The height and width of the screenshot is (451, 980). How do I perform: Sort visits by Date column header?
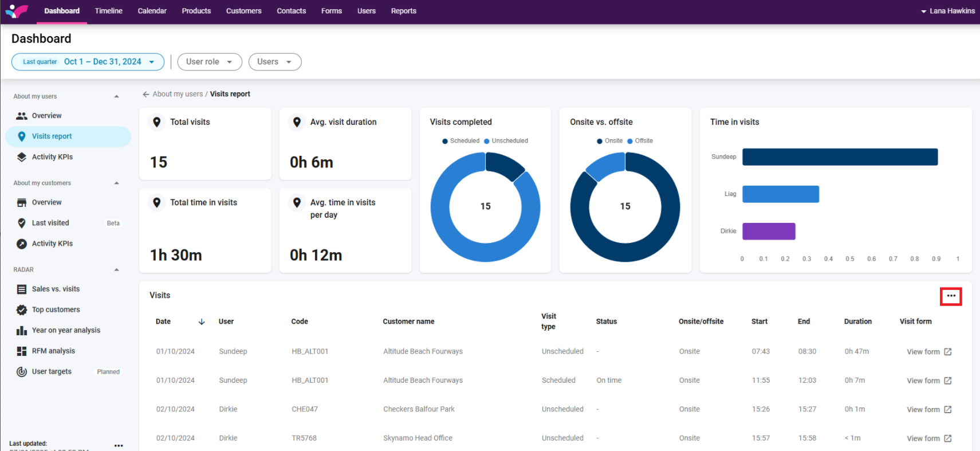coord(163,321)
